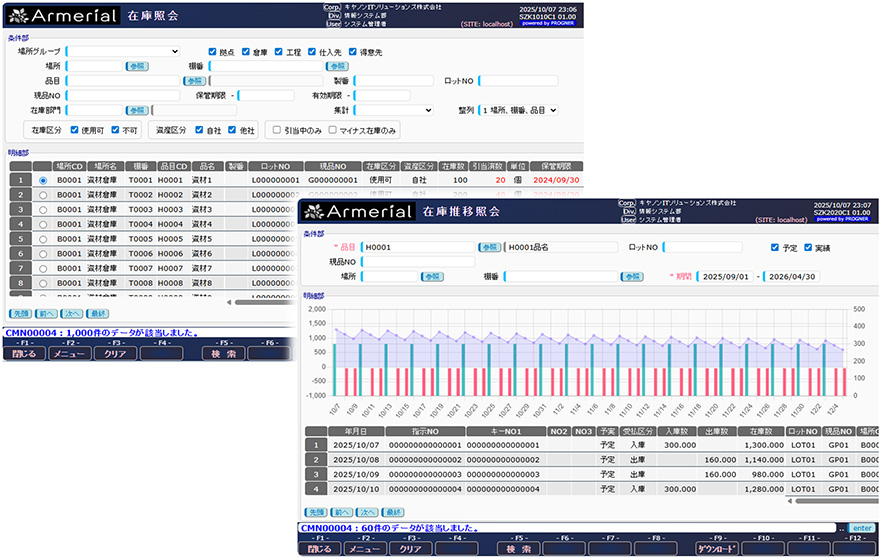
Task: Expand the 集計 dropdown
Action: point(394,110)
